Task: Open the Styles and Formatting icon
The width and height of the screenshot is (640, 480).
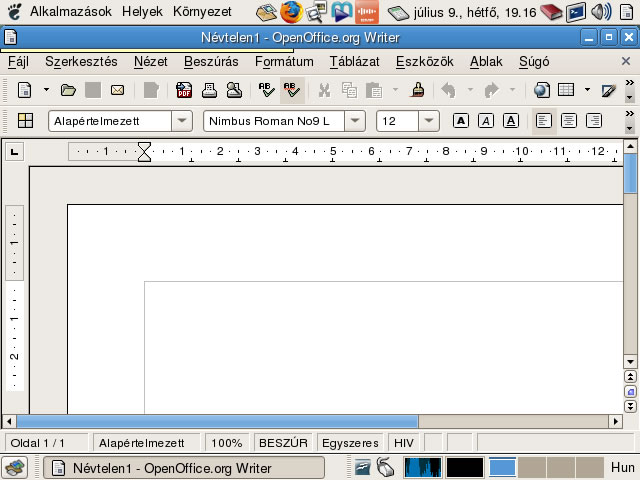Action: click(25, 121)
